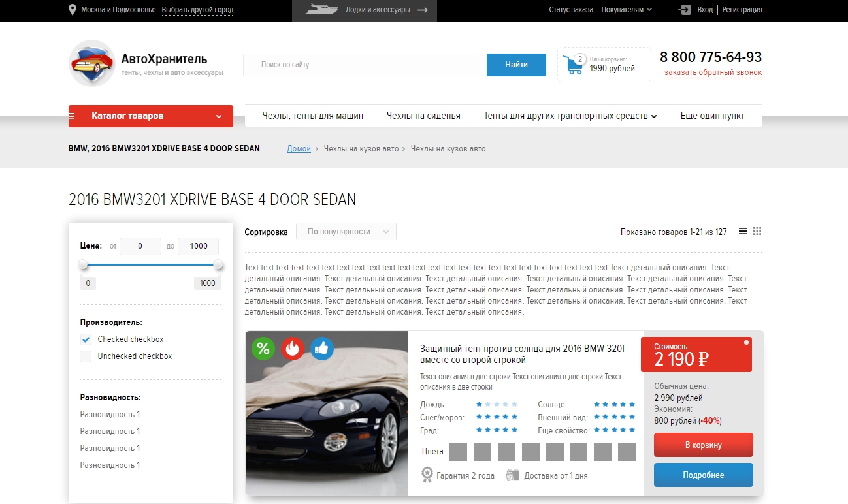Select Еще один пункт menu item

click(x=713, y=116)
